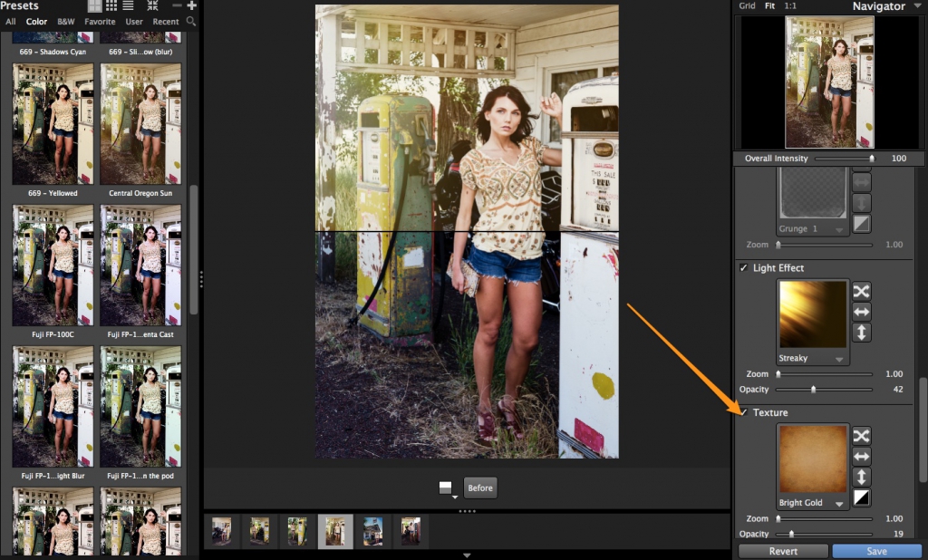Apply the Fuji FP-1...enta Cast preset
928x560 pixels.
pos(140,266)
